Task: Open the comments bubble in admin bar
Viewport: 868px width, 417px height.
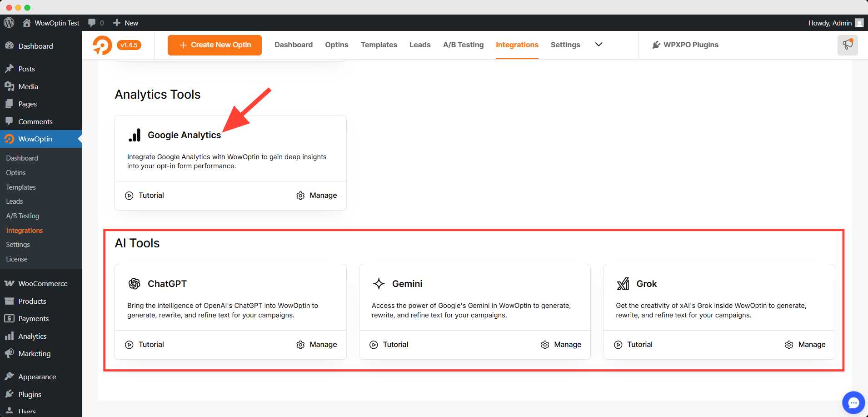Action: (x=96, y=23)
